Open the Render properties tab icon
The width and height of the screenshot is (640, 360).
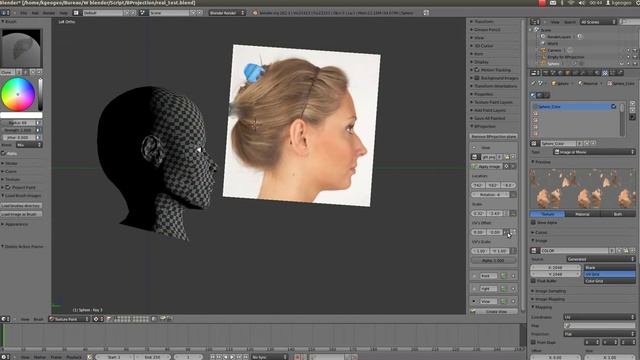coord(545,73)
